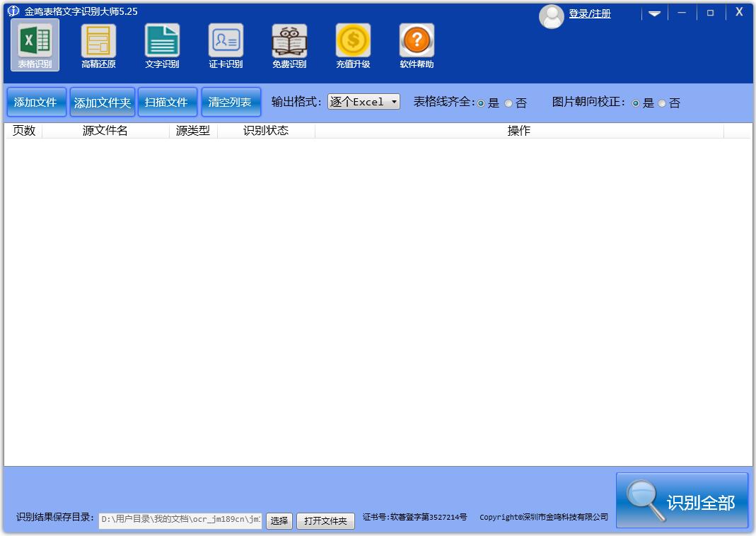
Task: Open 软件帮助 help icon
Action: (x=417, y=46)
